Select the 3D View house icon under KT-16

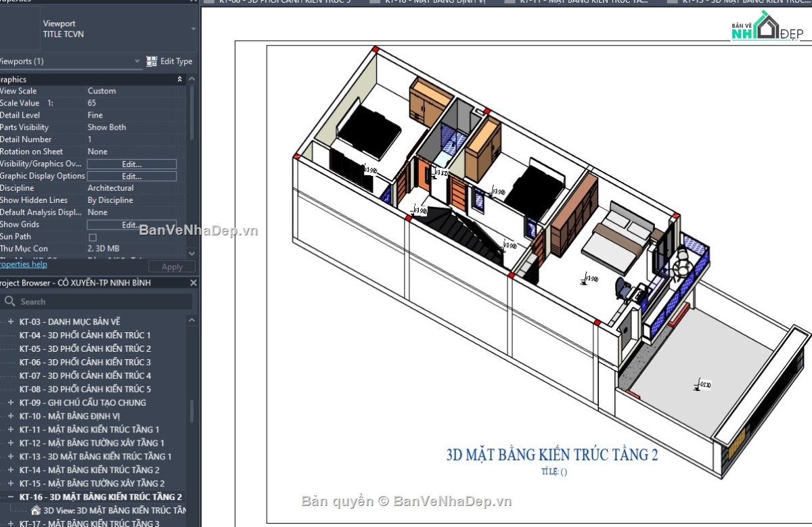point(36,510)
